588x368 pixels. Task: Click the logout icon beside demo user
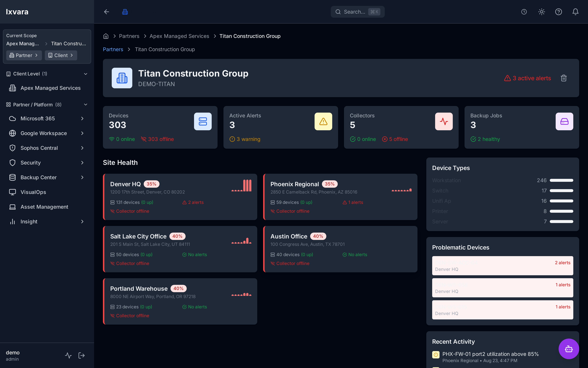coord(82,356)
